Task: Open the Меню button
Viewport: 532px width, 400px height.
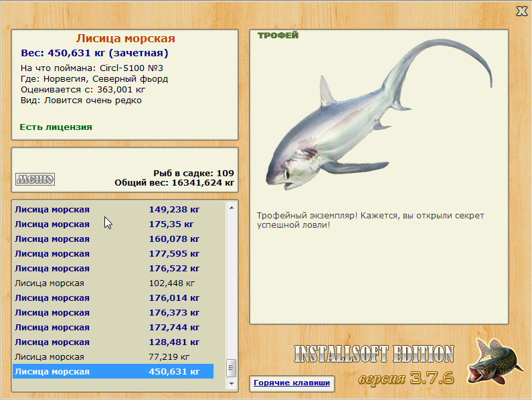Action: click(35, 179)
